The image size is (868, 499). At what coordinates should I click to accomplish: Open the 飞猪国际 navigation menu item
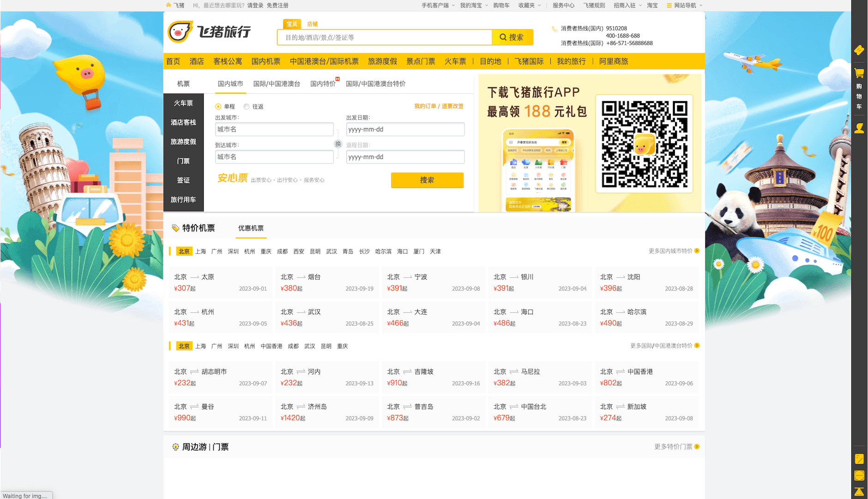529,61
